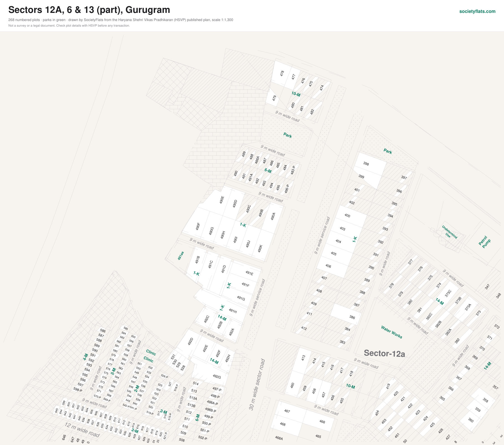The image size is (504, 445).
Task: Click the 491aa plot label
Action: 181,256
